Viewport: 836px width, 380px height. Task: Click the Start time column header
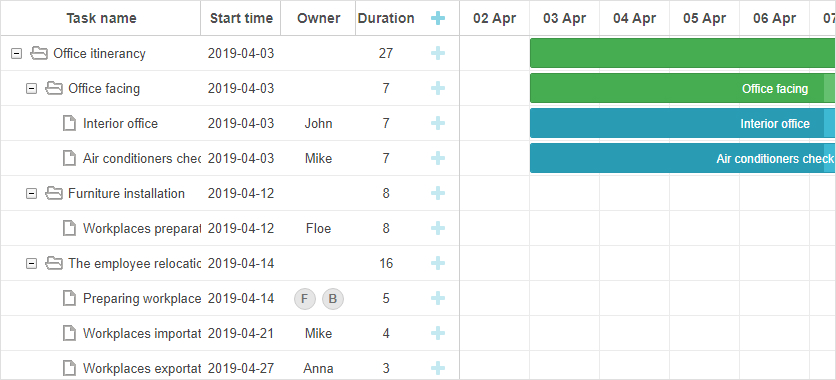click(241, 18)
